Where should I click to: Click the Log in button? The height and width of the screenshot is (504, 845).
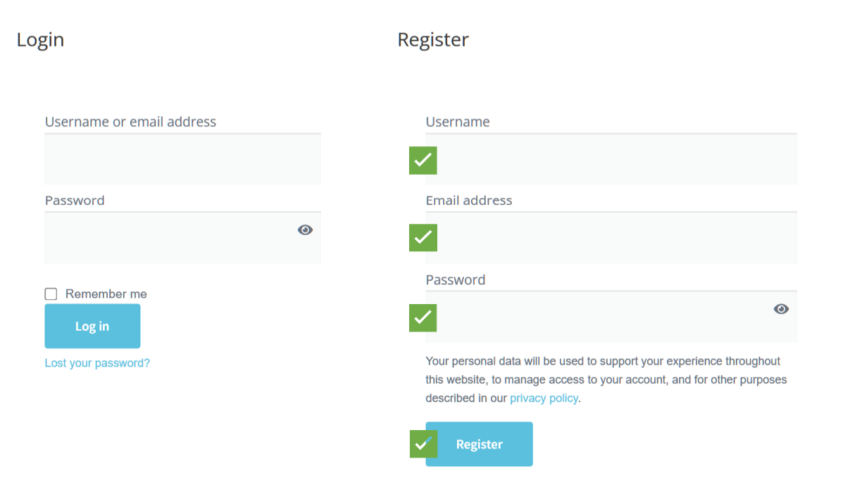click(x=92, y=326)
